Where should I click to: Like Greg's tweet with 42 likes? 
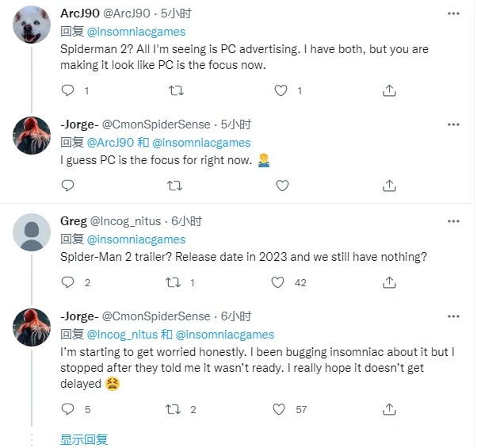278,282
